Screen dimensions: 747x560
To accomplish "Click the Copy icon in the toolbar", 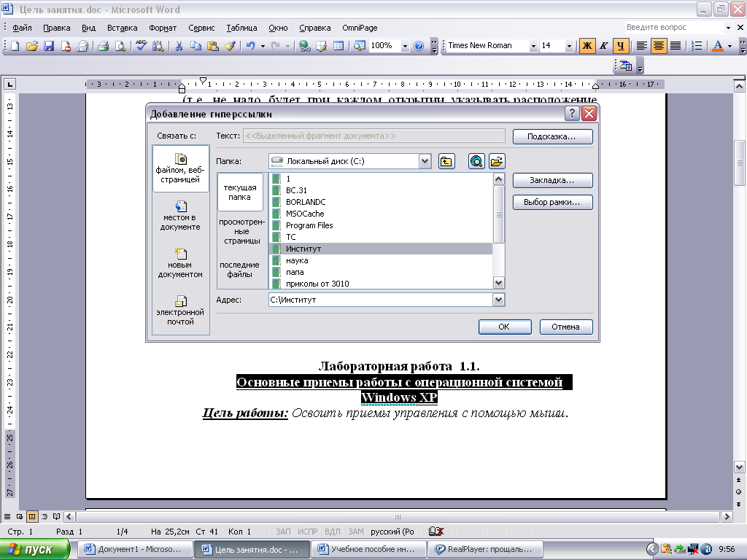I will click(x=196, y=46).
